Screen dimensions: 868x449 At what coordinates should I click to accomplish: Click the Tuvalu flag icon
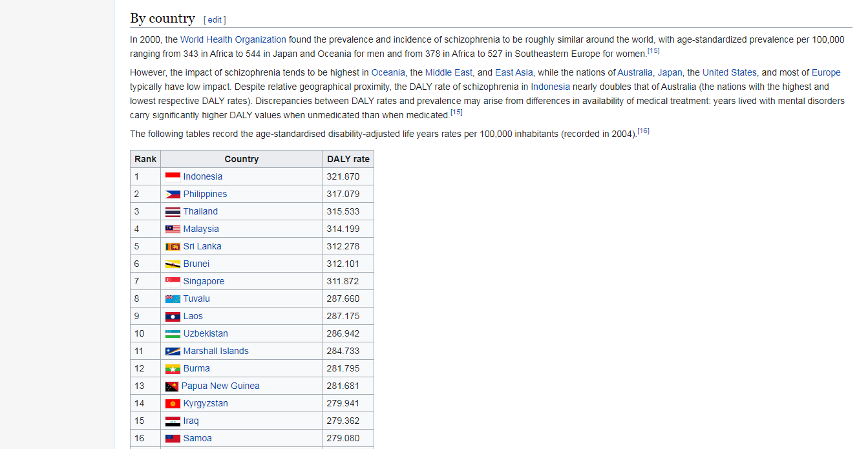[x=173, y=298]
